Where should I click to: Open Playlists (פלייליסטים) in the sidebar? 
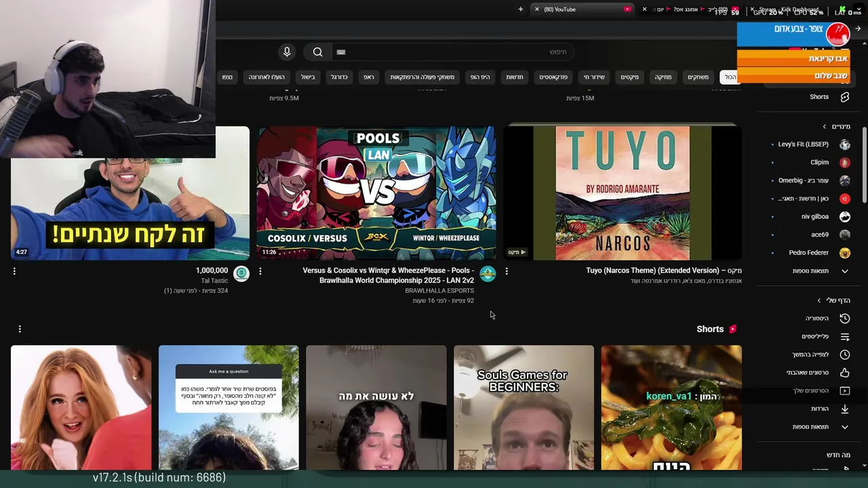pyautogui.click(x=825, y=337)
